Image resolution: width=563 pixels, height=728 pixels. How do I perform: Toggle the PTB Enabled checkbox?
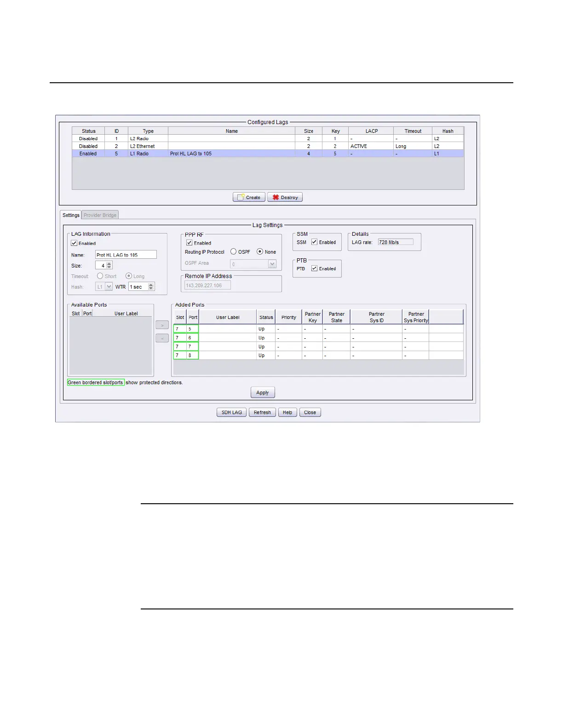[315, 268]
